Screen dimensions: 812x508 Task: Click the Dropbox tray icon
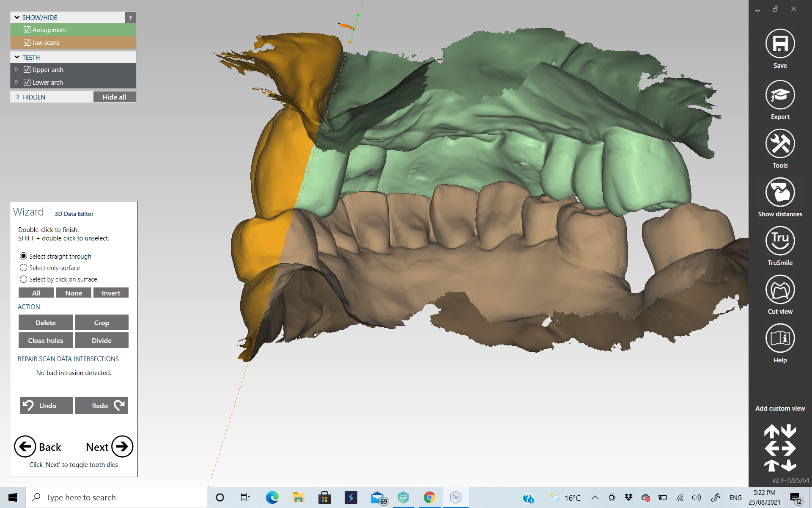coord(628,497)
